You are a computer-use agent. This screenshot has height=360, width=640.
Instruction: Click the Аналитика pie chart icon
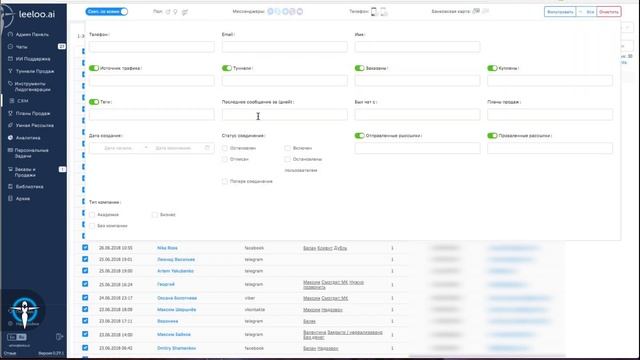(11, 138)
